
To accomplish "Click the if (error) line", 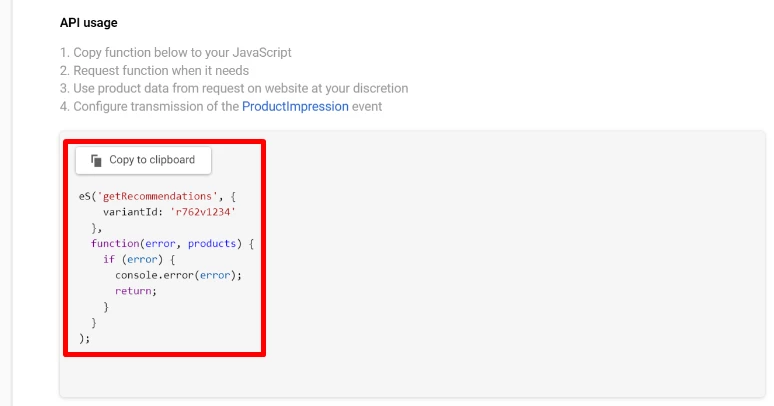I will pos(139,259).
